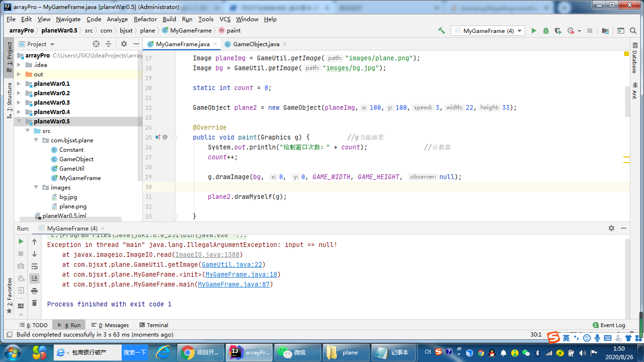Follow the MyGameFrame.java:87 link
644x362 pixels.
[233, 285]
